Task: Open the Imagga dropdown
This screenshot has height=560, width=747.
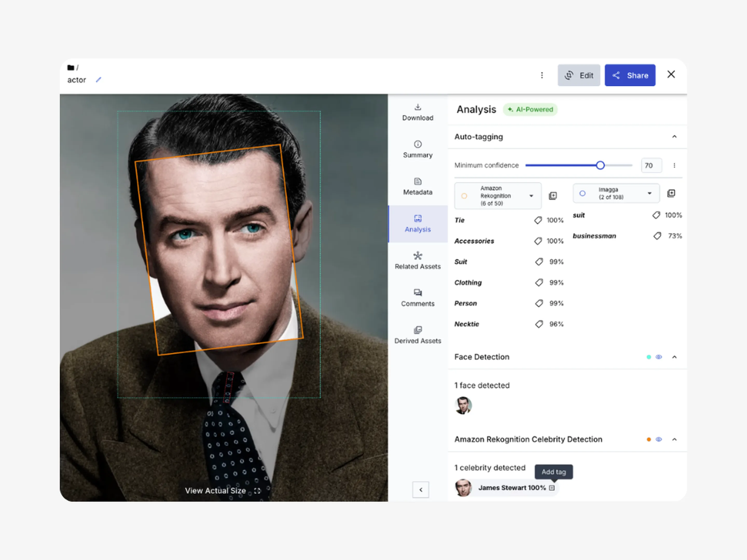Action: click(616, 193)
